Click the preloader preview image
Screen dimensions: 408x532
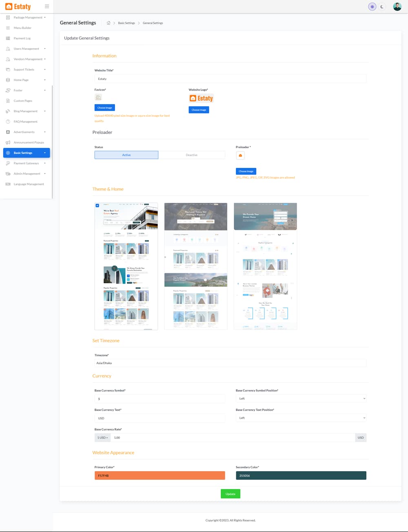(240, 156)
